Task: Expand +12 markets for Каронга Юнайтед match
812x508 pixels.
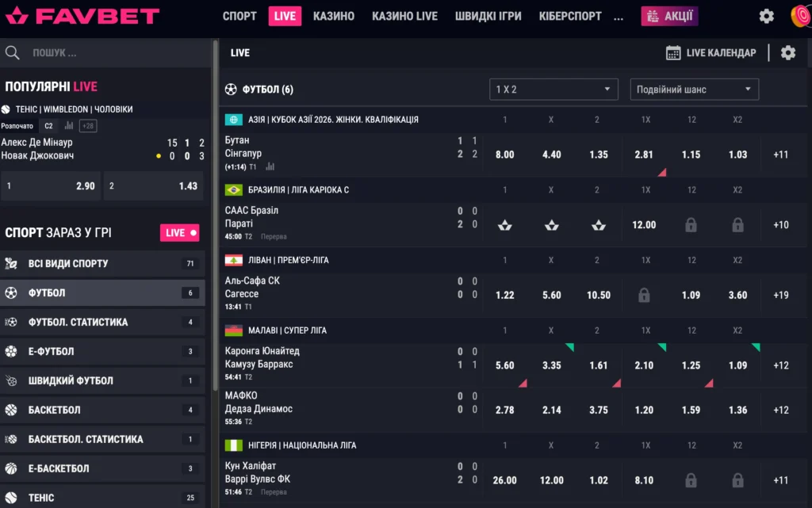Action: [x=780, y=365]
